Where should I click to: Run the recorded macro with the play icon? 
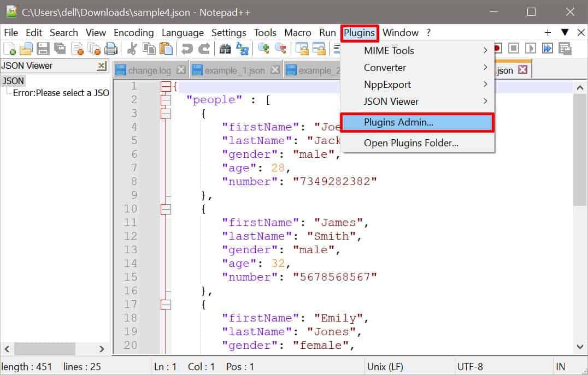[x=530, y=49]
